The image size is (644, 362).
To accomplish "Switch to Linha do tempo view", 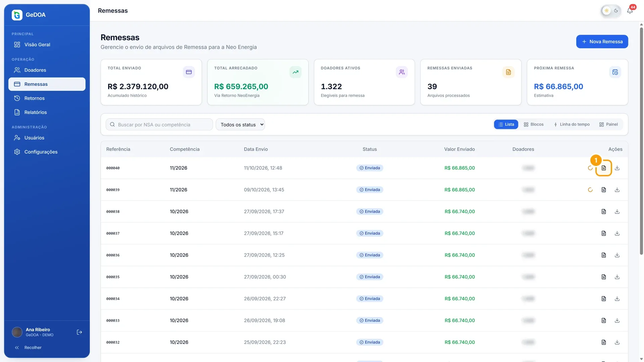I will [572, 124].
